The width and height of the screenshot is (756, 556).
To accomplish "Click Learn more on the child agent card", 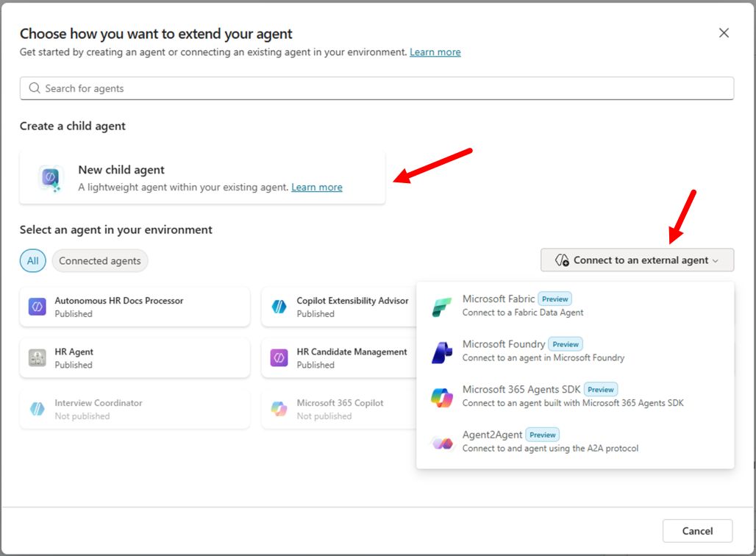I will tap(316, 187).
